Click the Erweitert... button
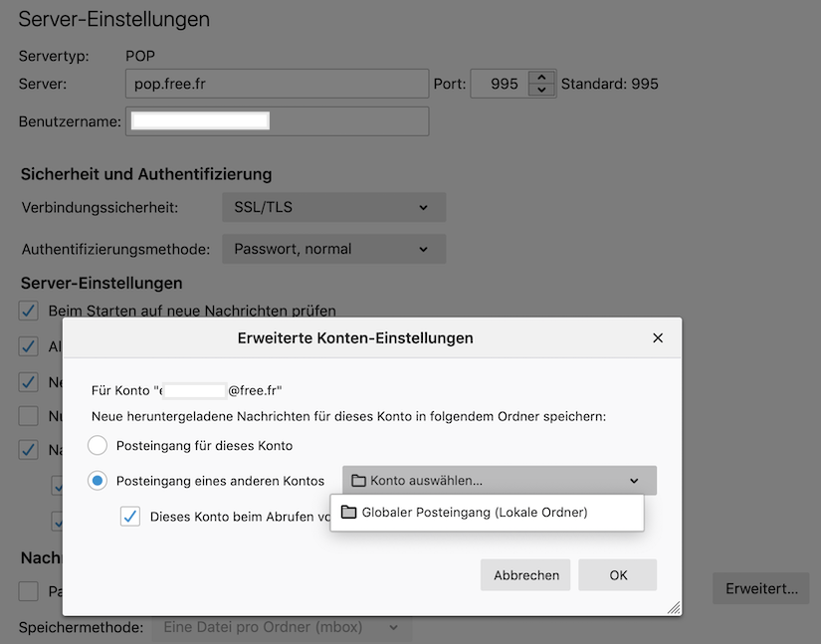This screenshot has height=644, width=821. coord(761,589)
